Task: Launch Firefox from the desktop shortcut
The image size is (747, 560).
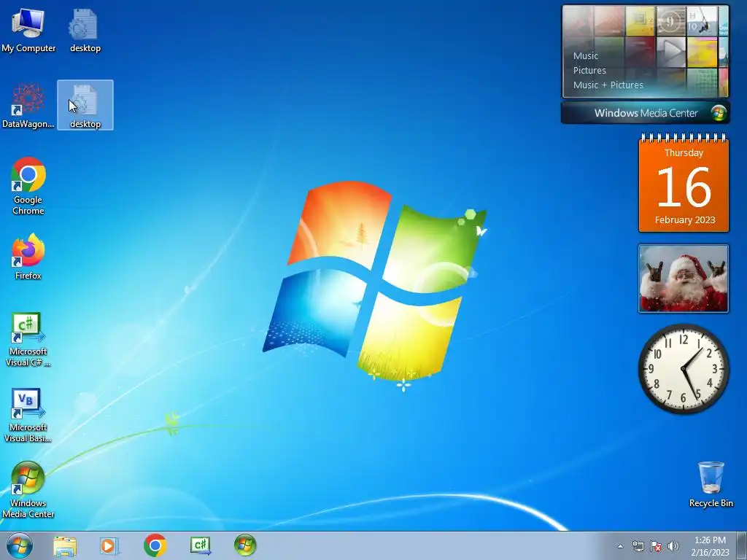Action: [28, 257]
